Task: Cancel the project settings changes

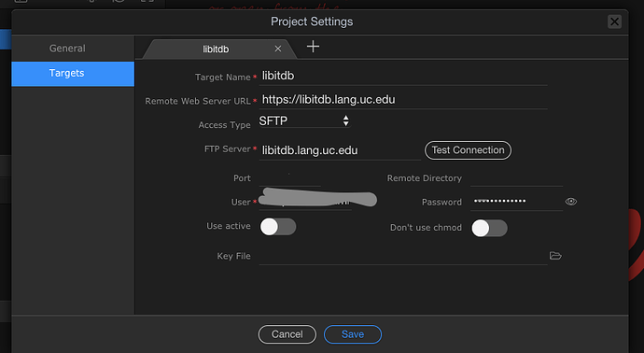Action: (287, 334)
